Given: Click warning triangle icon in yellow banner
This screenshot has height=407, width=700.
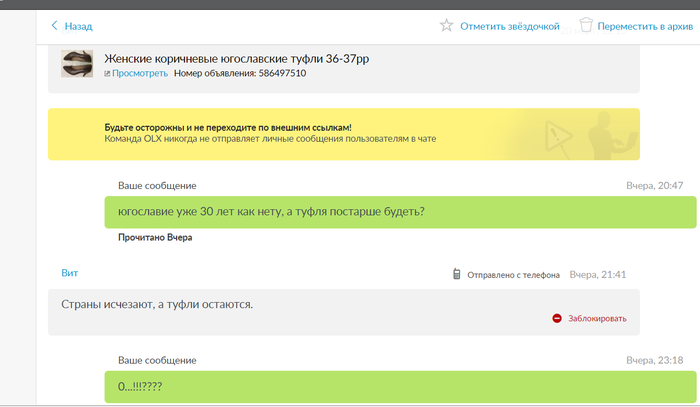Looking at the screenshot, I should [558, 136].
